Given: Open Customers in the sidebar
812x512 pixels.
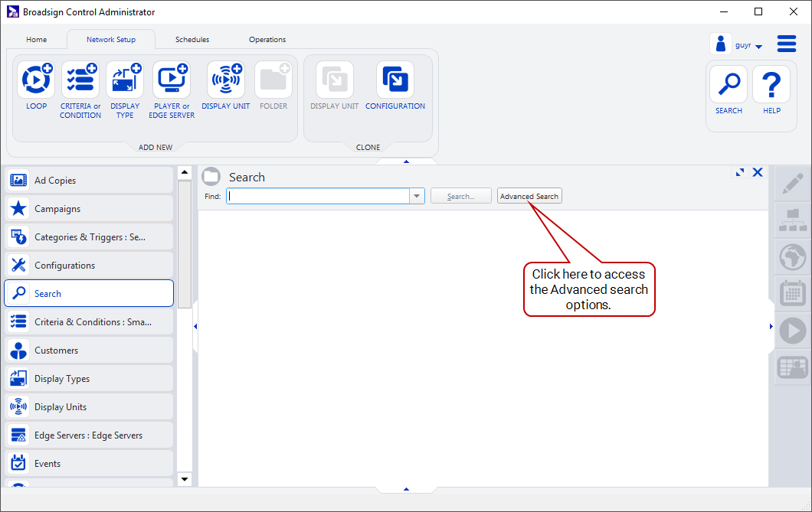Looking at the screenshot, I should tap(89, 350).
